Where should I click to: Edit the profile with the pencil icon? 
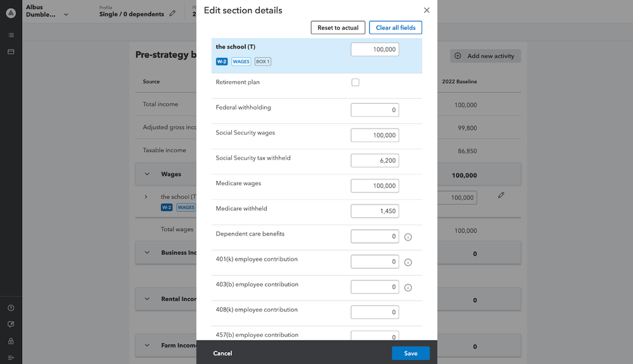[x=172, y=14]
